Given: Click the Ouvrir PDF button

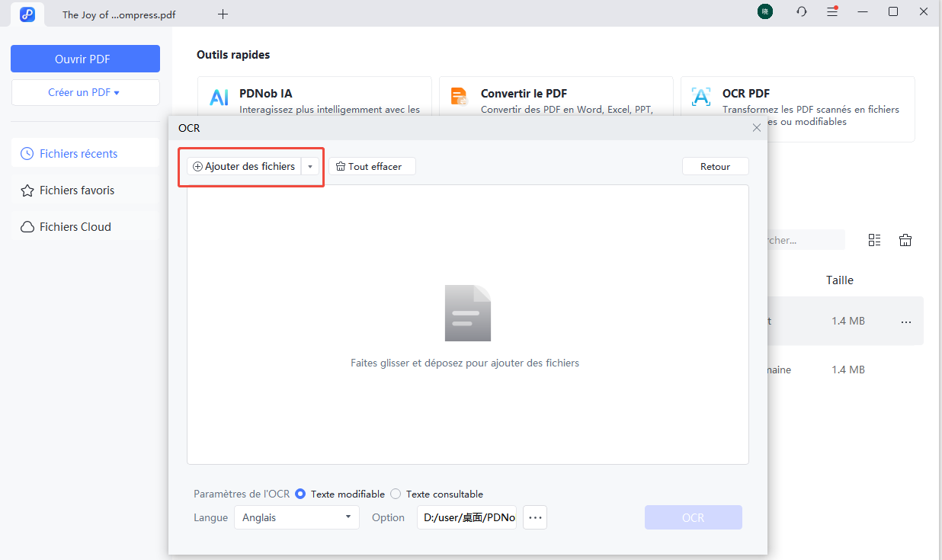Looking at the screenshot, I should 85,59.
